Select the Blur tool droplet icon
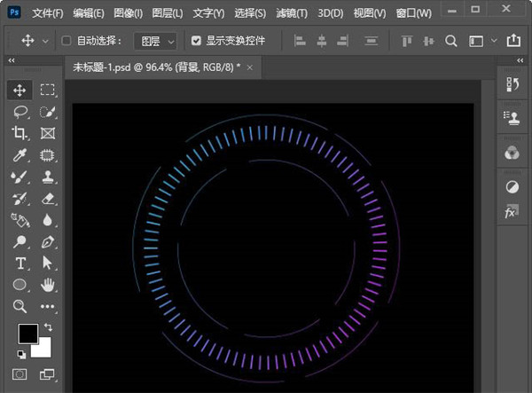Screen dimensions: 532x393 (48, 220)
